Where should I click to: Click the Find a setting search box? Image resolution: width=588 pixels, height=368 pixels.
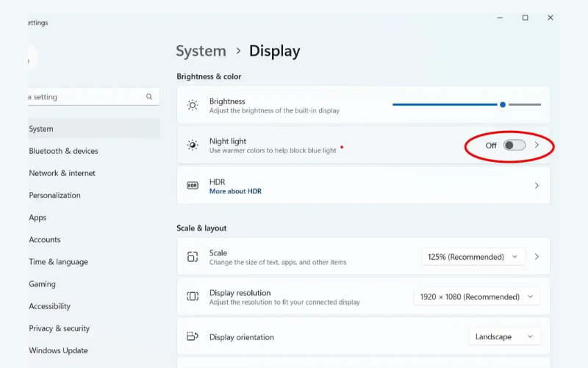(94, 97)
